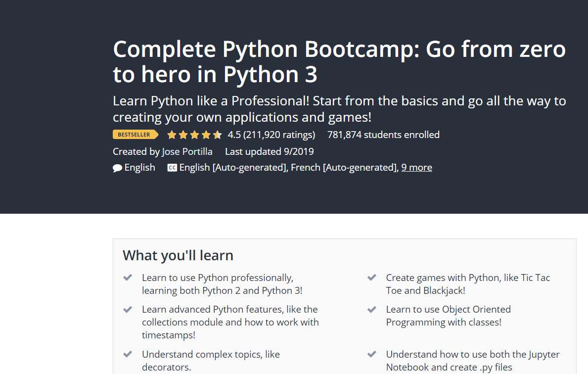This screenshot has height=374, width=588.
Task: Click the BESTSELLER badge
Action: [135, 134]
